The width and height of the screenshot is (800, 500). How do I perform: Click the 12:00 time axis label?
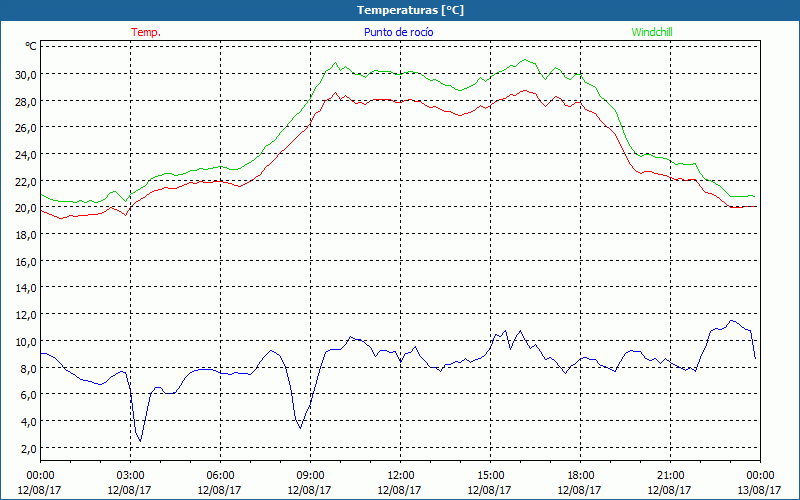(401, 476)
